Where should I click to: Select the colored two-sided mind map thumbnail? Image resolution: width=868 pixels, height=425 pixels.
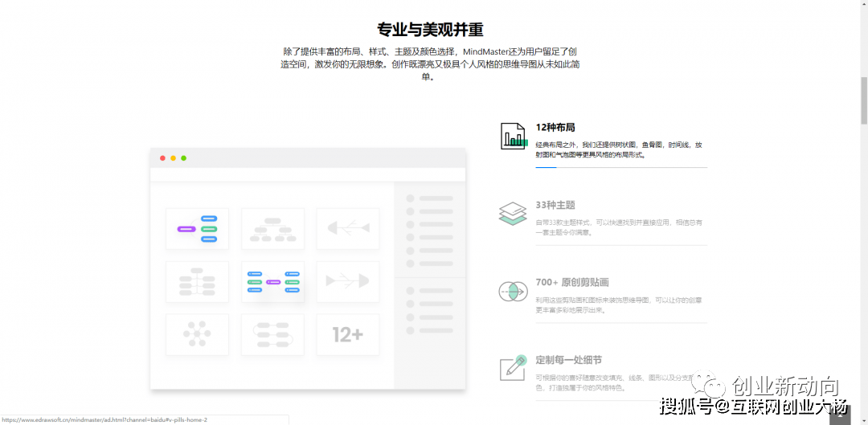click(273, 282)
